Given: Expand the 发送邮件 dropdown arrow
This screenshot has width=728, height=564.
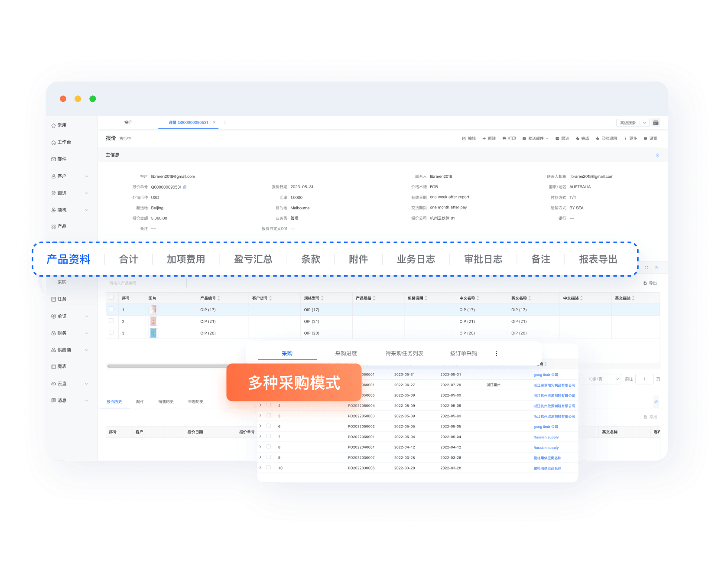Looking at the screenshot, I should 547,139.
